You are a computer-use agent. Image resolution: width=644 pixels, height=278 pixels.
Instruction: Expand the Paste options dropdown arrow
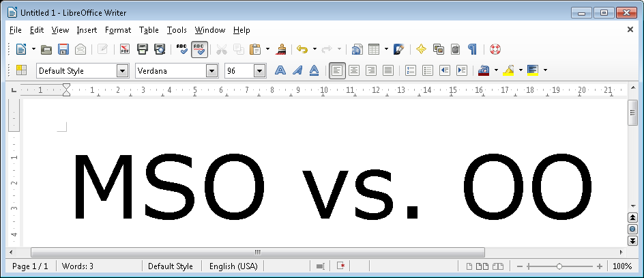(x=268, y=49)
